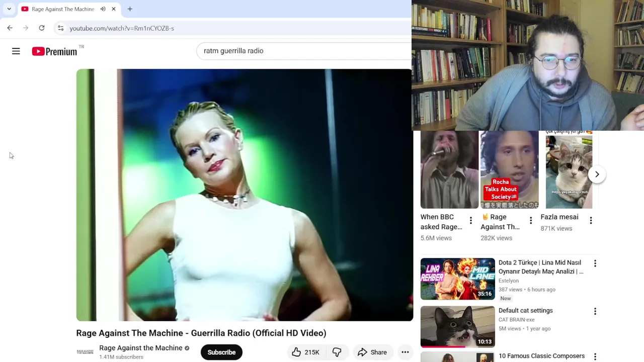The image size is (644, 362).
Task: View site information icon in address bar
Action: pos(60,28)
